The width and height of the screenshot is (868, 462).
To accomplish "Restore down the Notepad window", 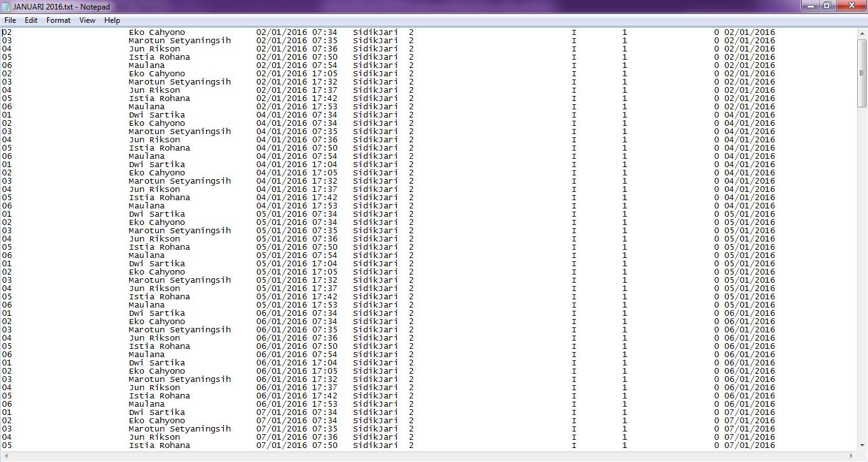I will click(x=827, y=6).
